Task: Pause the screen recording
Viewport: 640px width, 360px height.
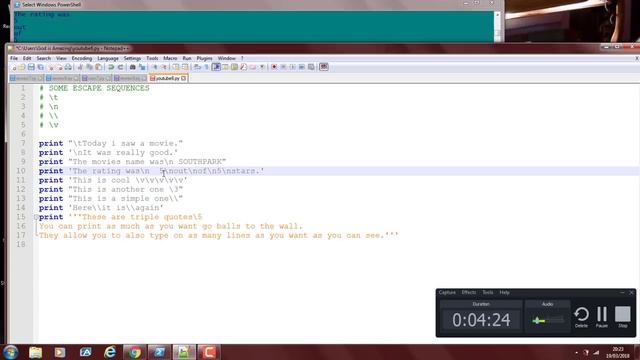Action: pyautogui.click(x=602, y=317)
